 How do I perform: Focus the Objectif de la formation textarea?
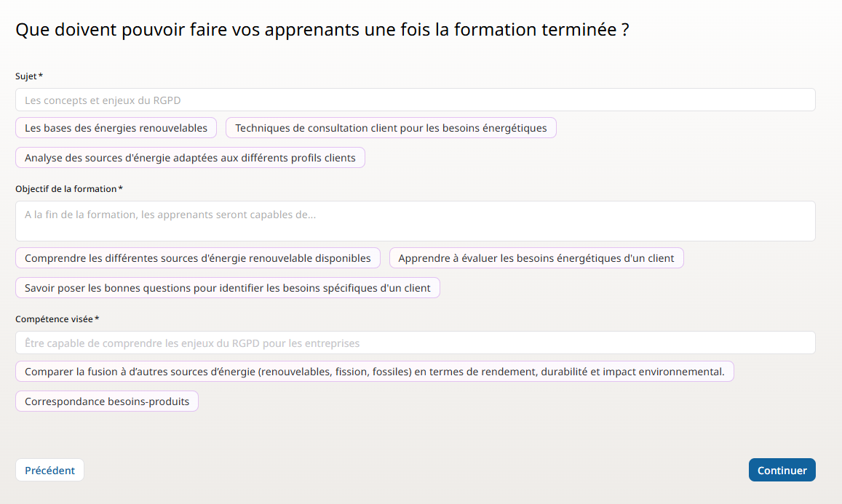tap(415, 221)
